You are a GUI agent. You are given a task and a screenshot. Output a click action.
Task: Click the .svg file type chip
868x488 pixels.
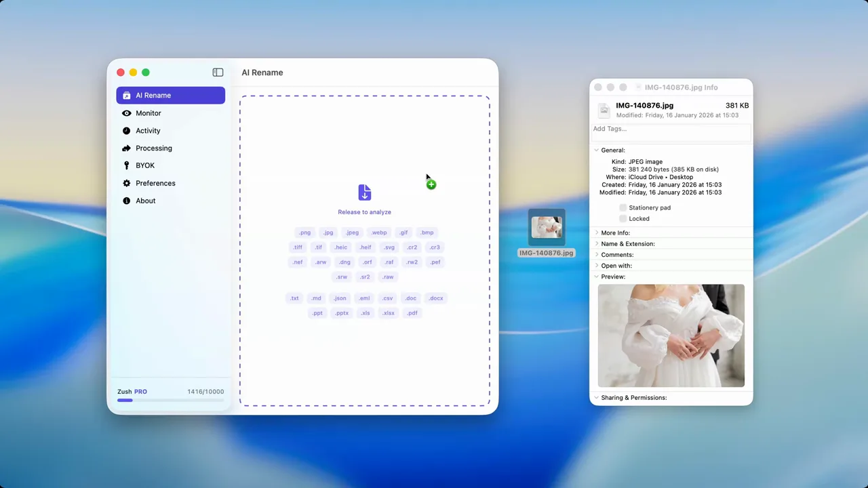389,247
